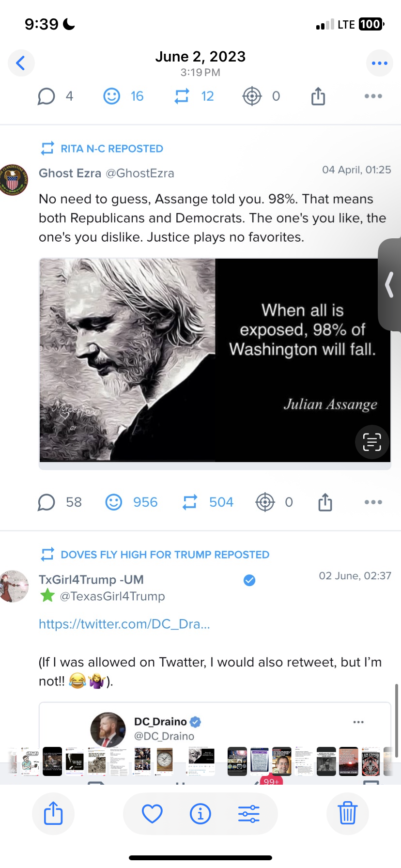Open the twitter.com/DC_Dra... link
The height and width of the screenshot is (868, 401).
click(x=124, y=624)
